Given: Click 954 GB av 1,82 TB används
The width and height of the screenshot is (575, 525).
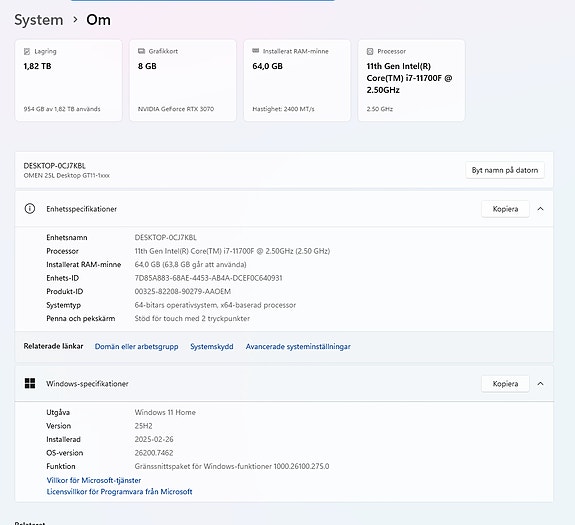Looking at the screenshot, I should pyautogui.click(x=62, y=109).
